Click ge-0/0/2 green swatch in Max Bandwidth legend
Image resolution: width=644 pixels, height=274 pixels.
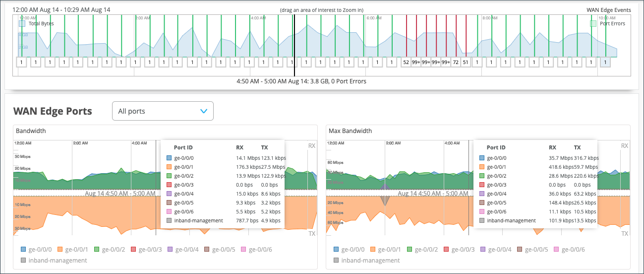point(410,249)
